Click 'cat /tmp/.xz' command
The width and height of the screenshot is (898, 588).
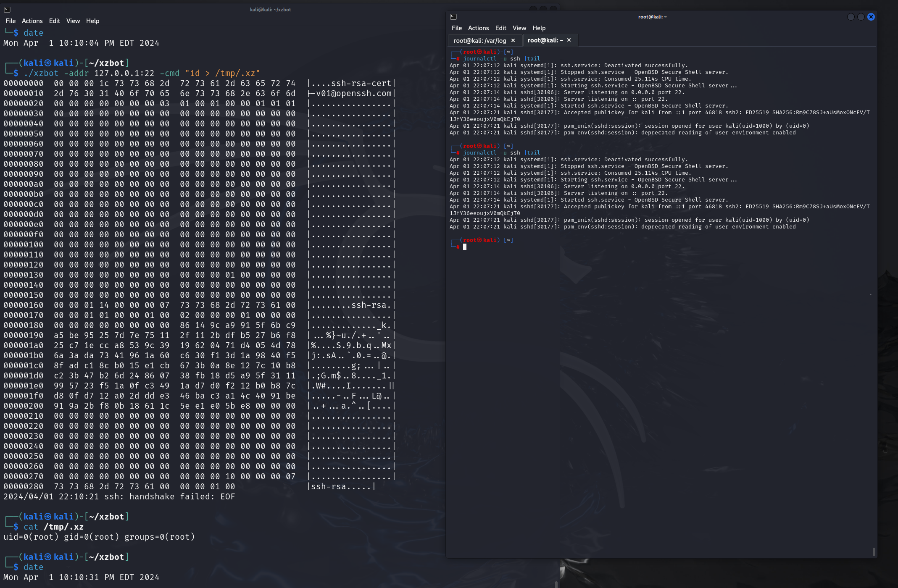(x=53, y=527)
